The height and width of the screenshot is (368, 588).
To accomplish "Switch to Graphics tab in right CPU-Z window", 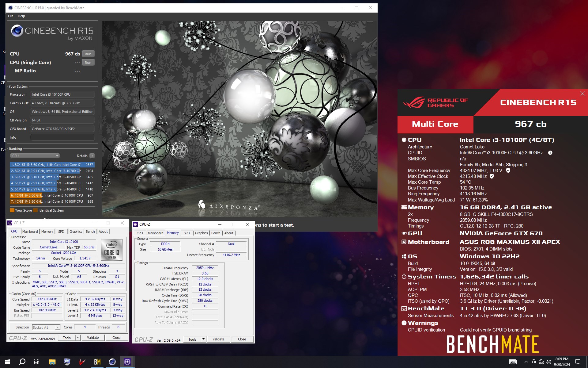I will click(201, 233).
